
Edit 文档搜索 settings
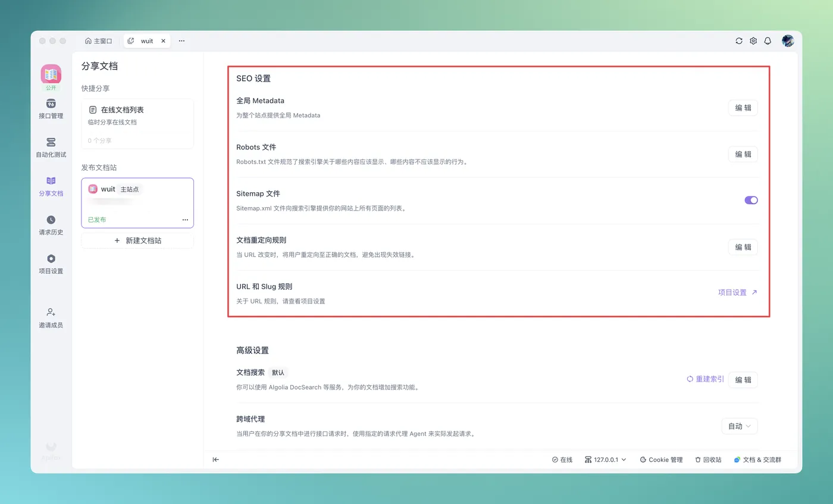(743, 380)
